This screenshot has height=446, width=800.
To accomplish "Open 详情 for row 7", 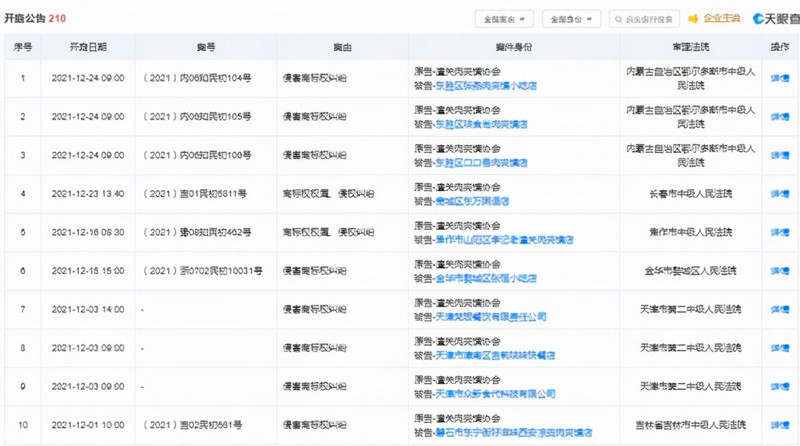I will click(780, 309).
